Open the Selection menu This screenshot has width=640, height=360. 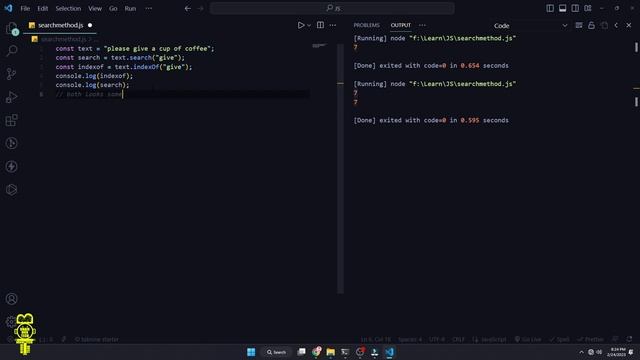coord(68,8)
